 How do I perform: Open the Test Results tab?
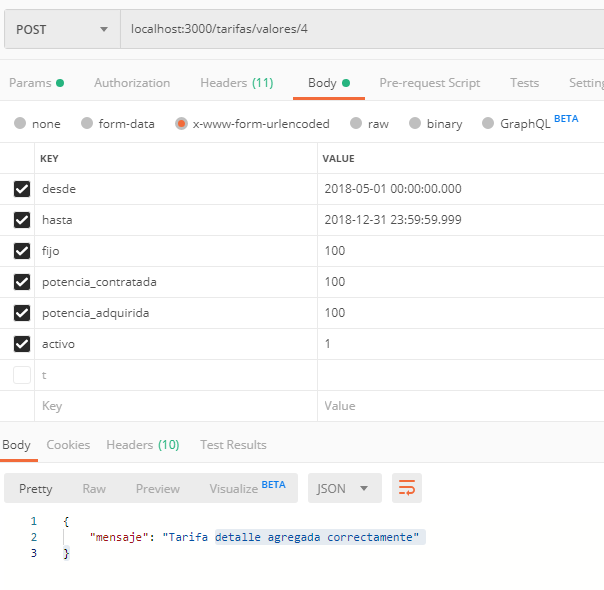click(233, 444)
